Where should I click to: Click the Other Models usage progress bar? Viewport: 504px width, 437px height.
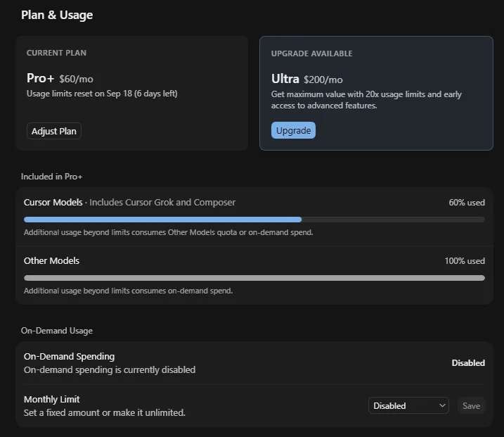(x=254, y=278)
